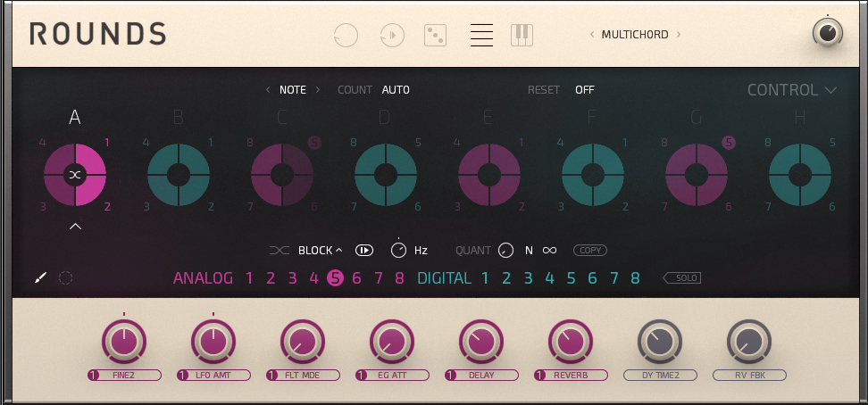Open the FINE2 macro assignment label

124,376
